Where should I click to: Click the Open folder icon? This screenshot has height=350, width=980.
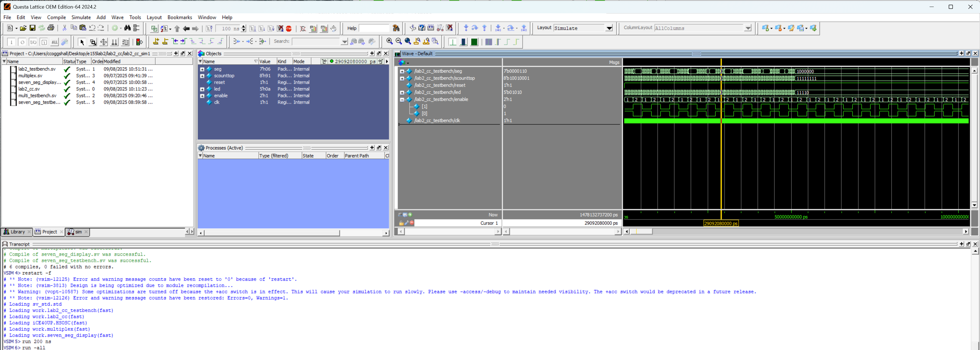coord(23,28)
